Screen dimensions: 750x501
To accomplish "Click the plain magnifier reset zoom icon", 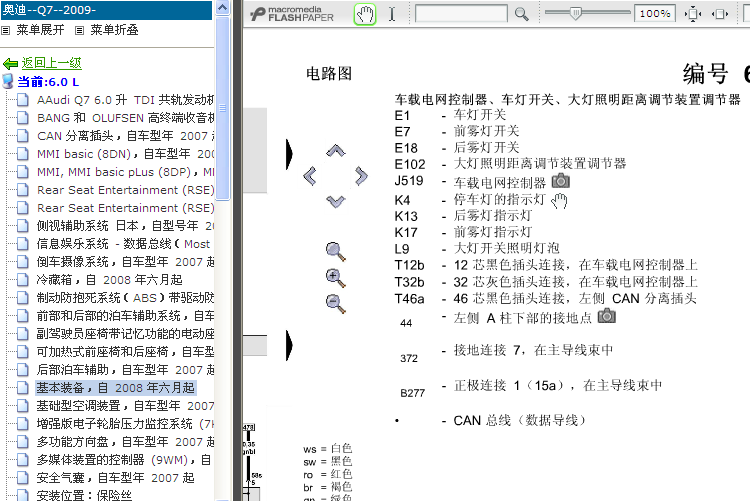I will (336, 252).
